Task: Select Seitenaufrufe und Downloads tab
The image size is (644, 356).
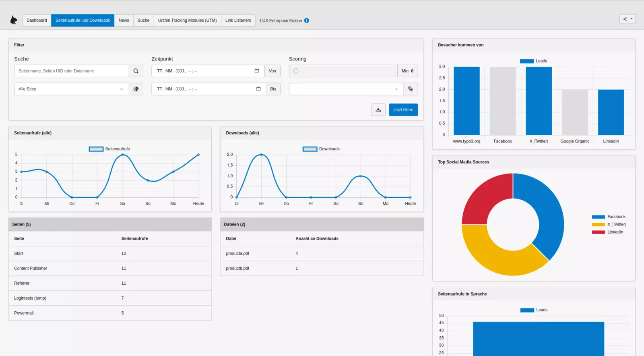Action: pyautogui.click(x=83, y=21)
